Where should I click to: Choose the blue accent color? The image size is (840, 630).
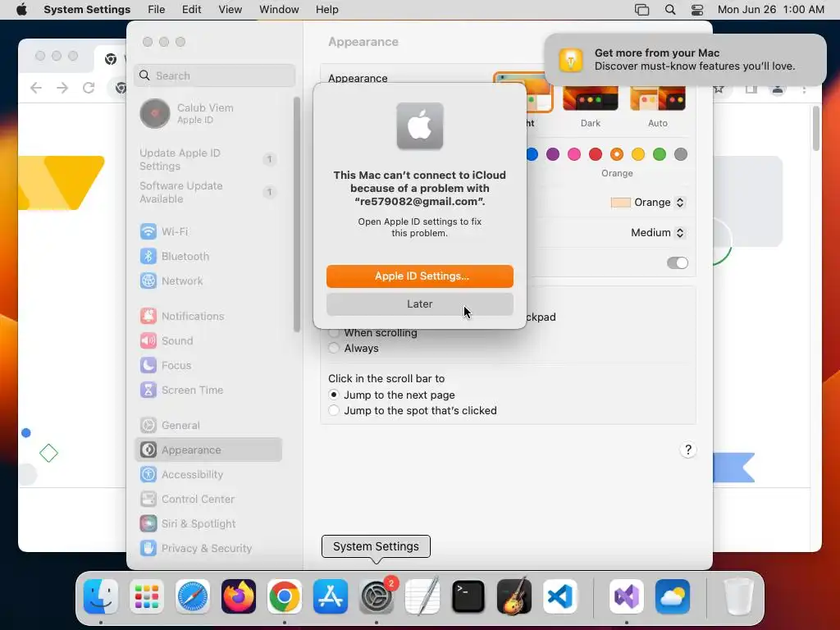click(x=532, y=154)
